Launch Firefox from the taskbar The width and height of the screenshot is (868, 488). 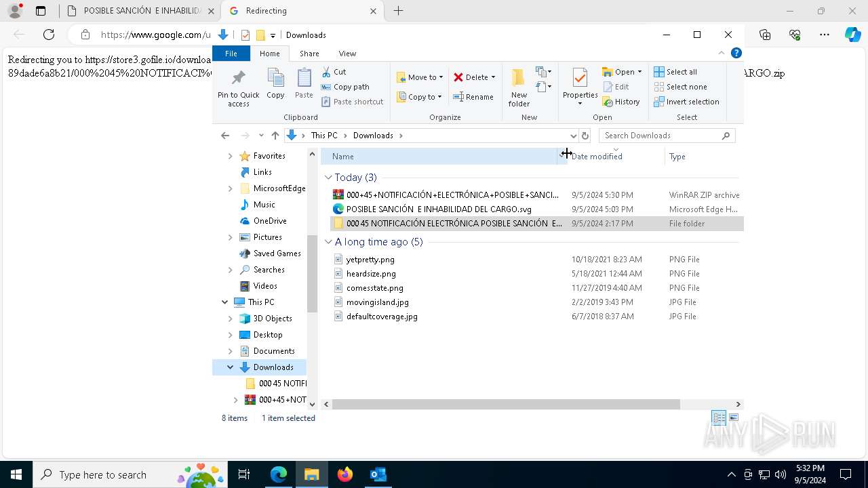pos(345,474)
